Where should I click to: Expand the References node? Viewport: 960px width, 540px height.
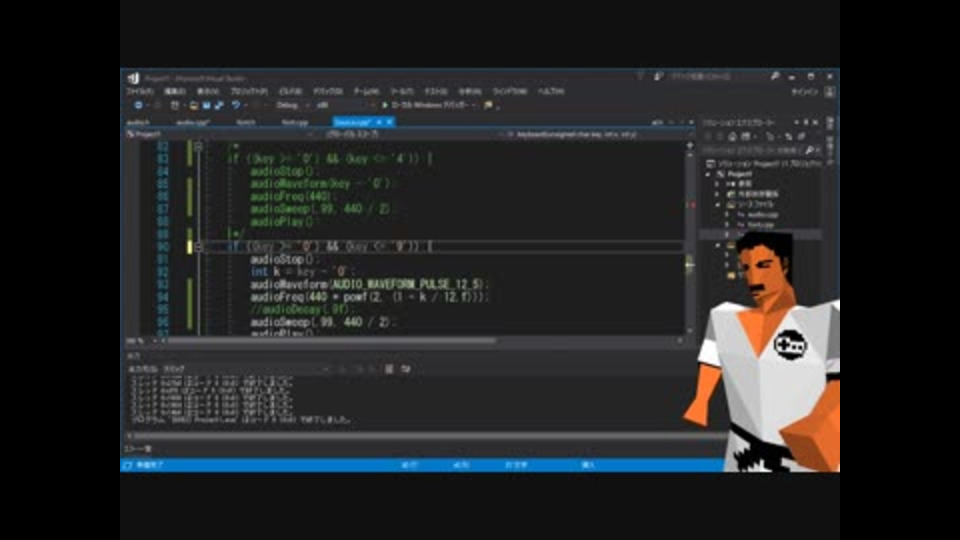point(718,184)
